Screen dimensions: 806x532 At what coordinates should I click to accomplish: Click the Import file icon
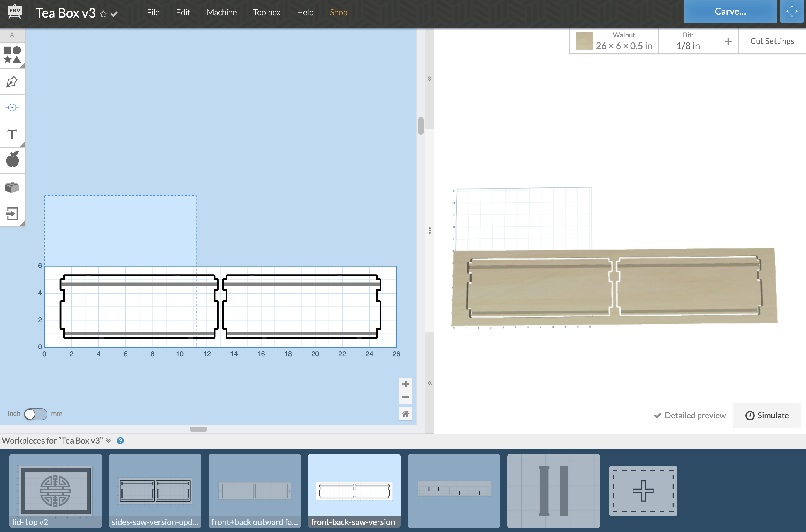click(12, 213)
